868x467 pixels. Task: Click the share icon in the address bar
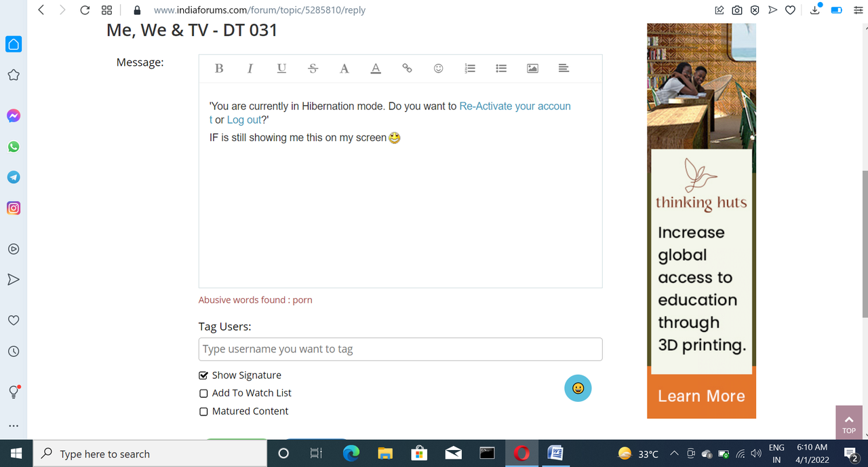coord(719,10)
